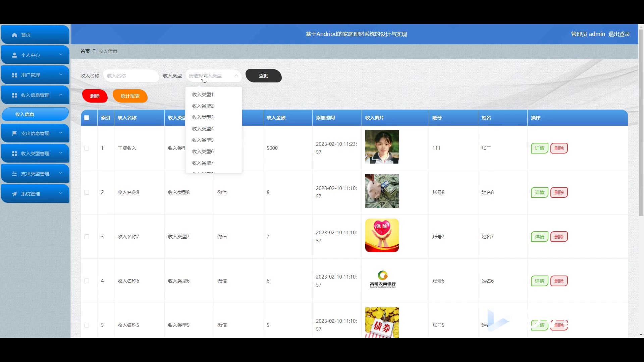Go to 首页 in the sidebar
The width and height of the screenshot is (644, 362).
(35, 35)
